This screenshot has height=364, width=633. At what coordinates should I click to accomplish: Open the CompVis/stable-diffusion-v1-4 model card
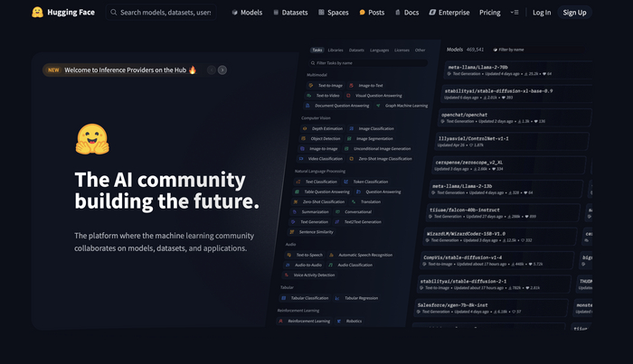pos(496,260)
